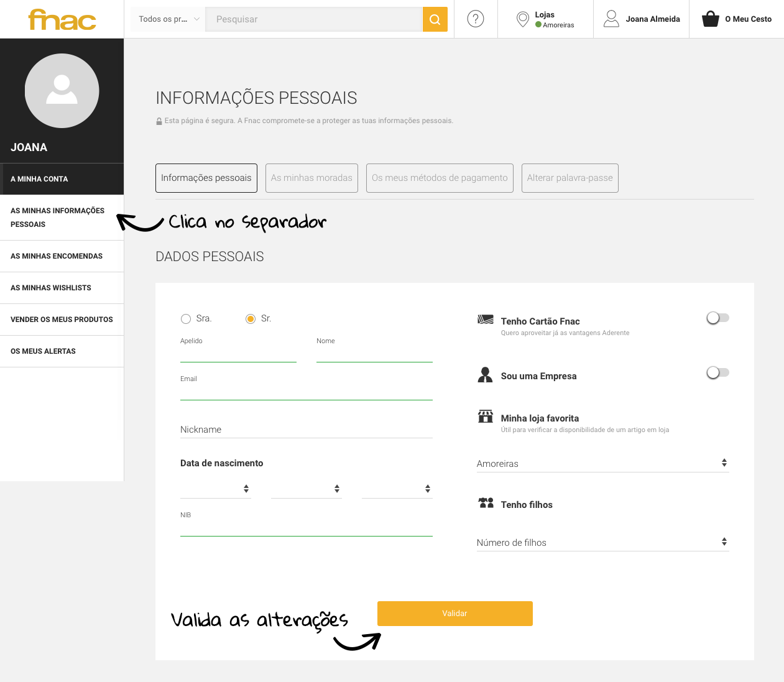Enable the Tenho Cartão Fnac toggle
Viewport: 784px width, 682px height.
(x=718, y=318)
